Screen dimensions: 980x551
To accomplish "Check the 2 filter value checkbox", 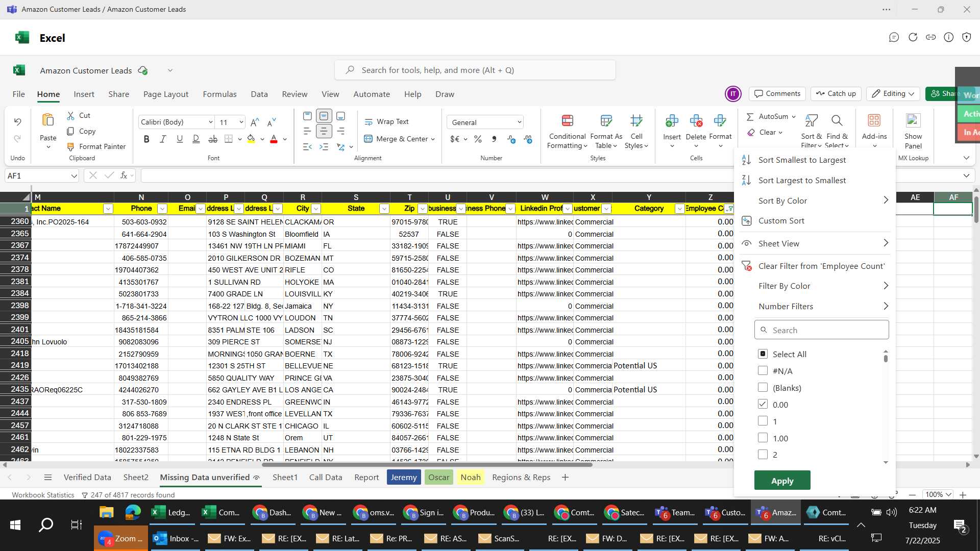I will [763, 454].
